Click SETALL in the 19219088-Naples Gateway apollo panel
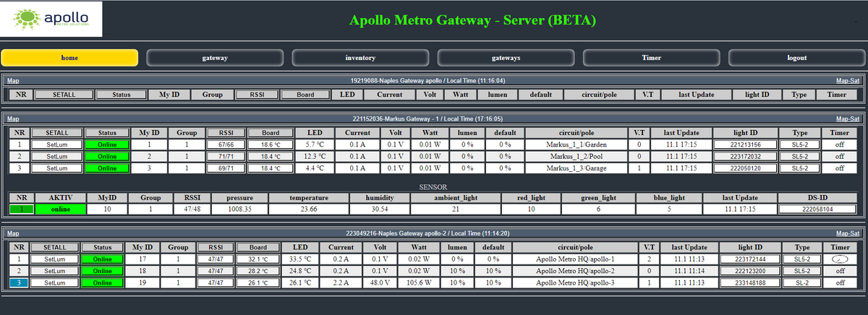 coord(64,94)
